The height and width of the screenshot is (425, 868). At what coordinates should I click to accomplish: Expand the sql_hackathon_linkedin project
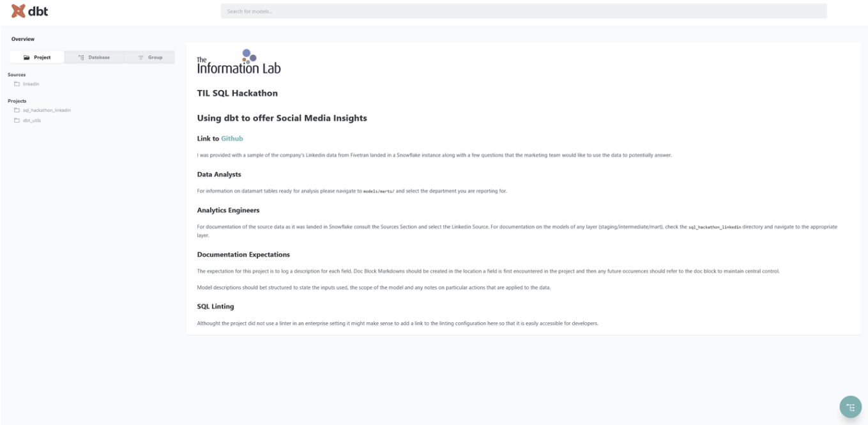click(47, 110)
